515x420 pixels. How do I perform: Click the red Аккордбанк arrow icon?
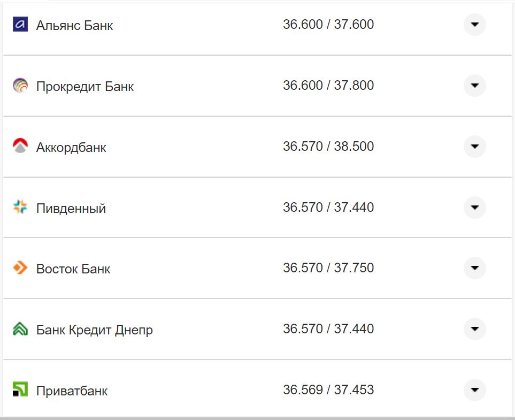(20, 147)
